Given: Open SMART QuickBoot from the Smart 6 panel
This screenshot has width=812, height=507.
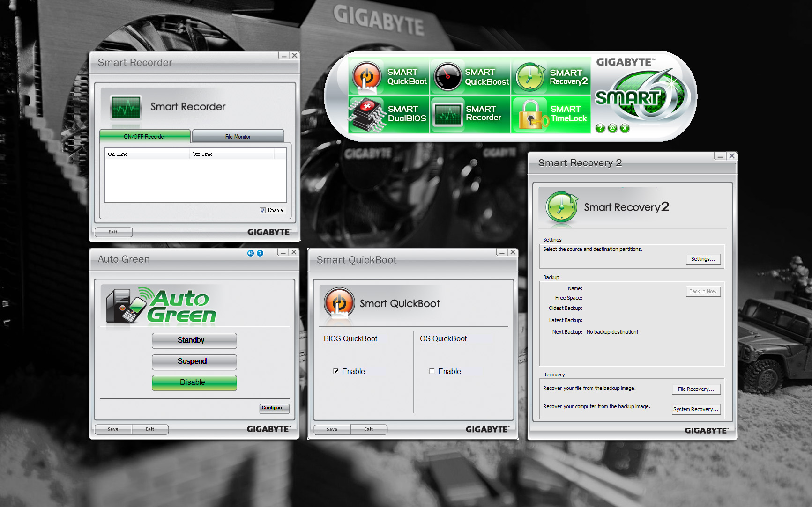Looking at the screenshot, I should point(389,76).
